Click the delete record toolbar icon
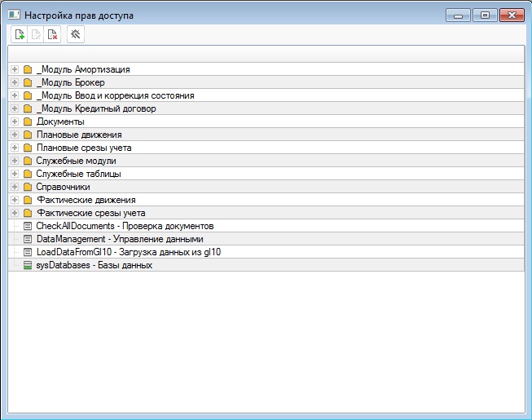Screen dimensions: 532x420 52,34
